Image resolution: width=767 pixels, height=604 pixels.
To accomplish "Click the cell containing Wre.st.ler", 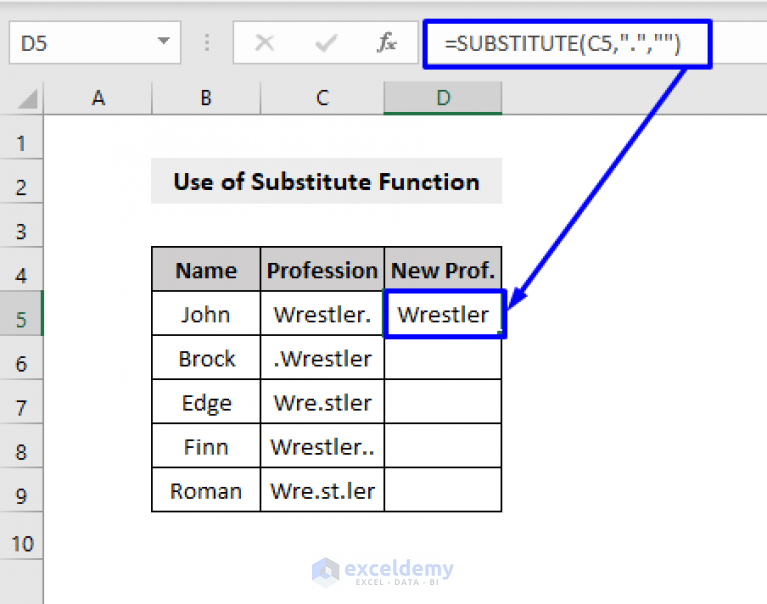I will click(322, 490).
